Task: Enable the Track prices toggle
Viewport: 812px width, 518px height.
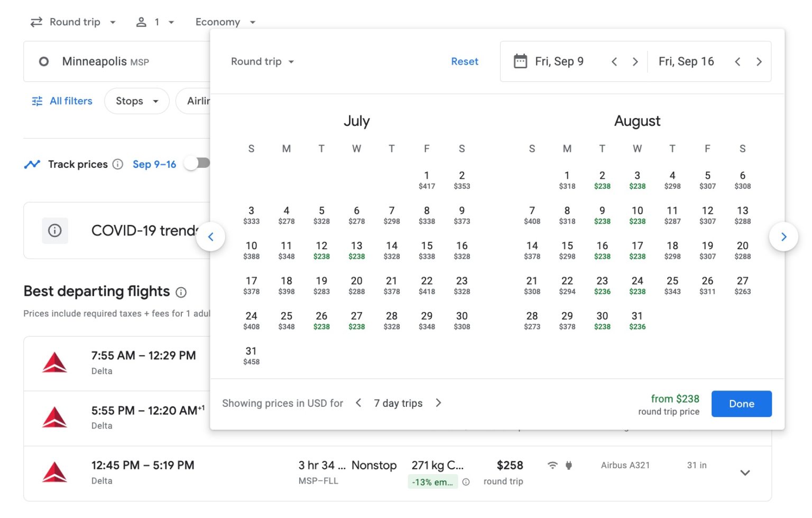Action: tap(197, 163)
